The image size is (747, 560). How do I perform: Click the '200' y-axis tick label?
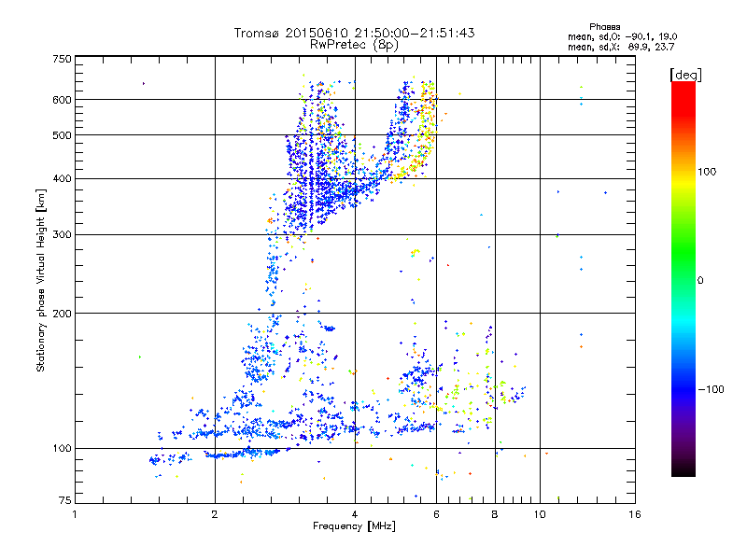point(62,314)
